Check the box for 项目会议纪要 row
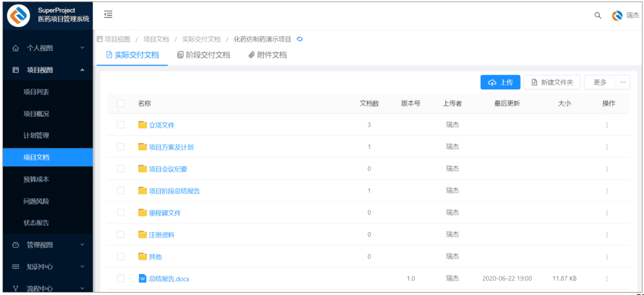Image resolution: width=644 pixels, height=295 pixels. 120,169
